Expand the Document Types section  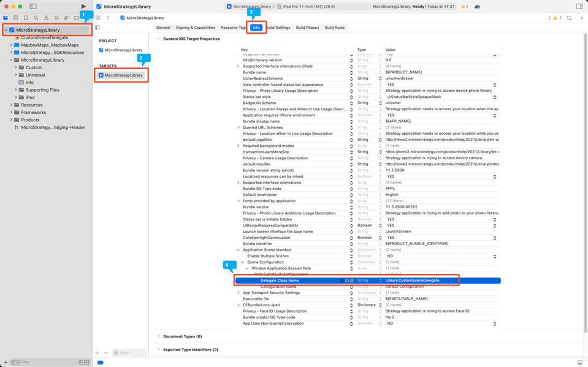coord(159,336)
